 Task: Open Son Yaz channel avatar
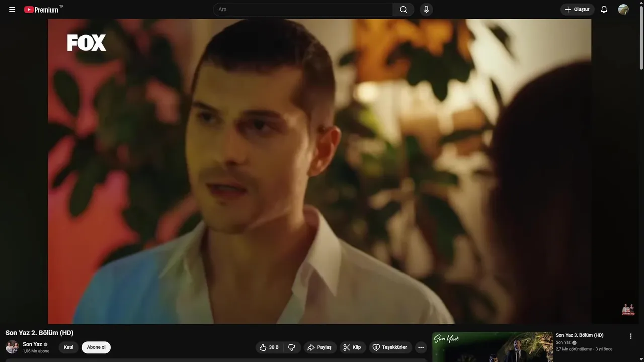(12, 347)
